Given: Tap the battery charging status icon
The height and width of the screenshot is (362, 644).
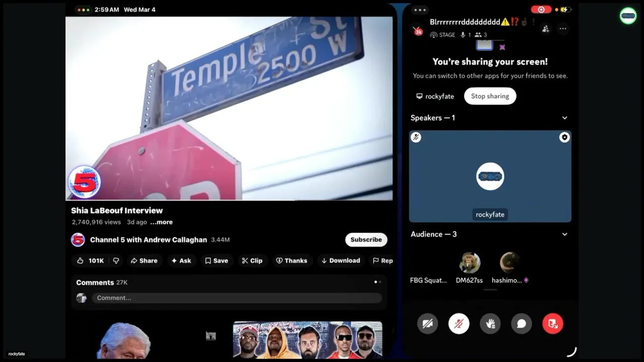Looking at the screenshot, I should (x=565, y=10).
